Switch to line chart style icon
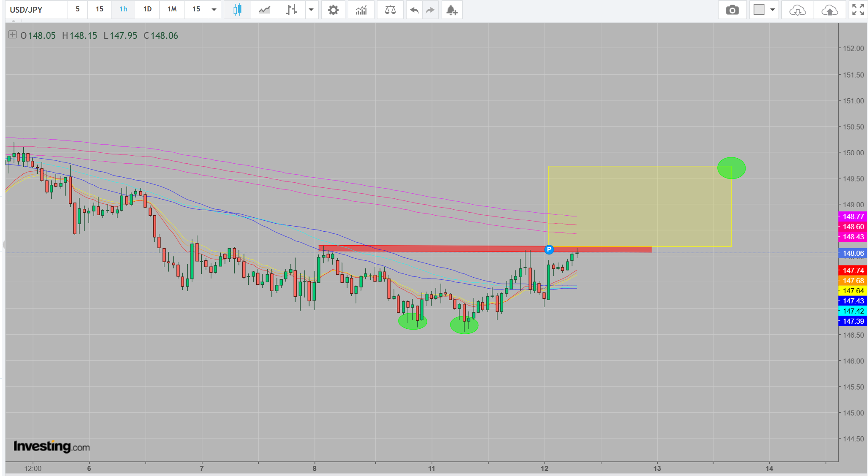 click(264, 10)
